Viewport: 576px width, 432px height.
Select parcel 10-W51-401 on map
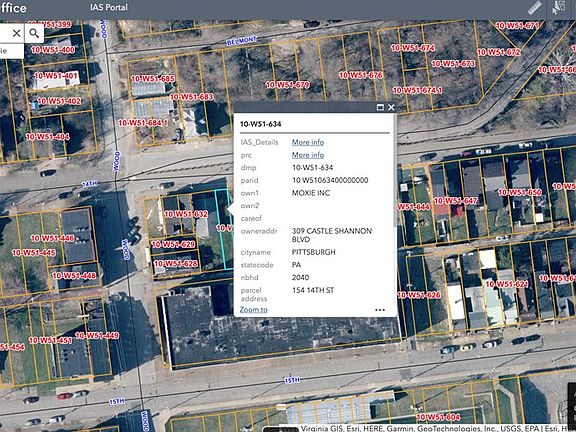pyautogui.click(x=56, y=76)
